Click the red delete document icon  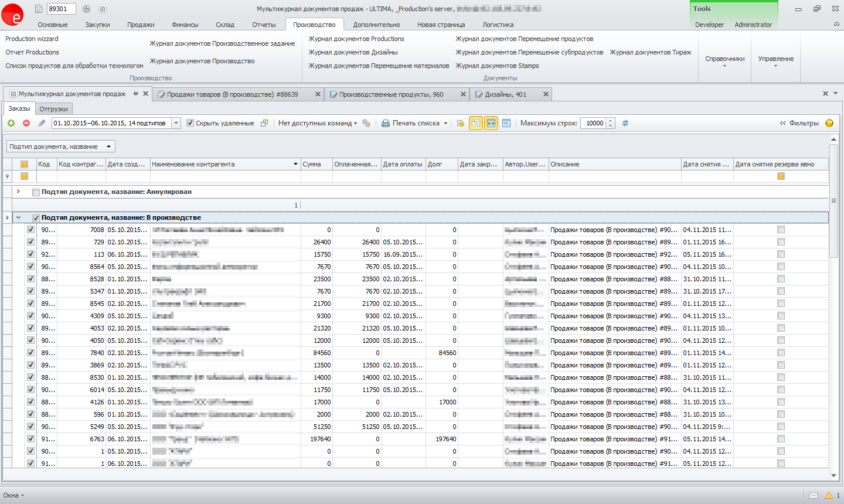pos(26,123)
